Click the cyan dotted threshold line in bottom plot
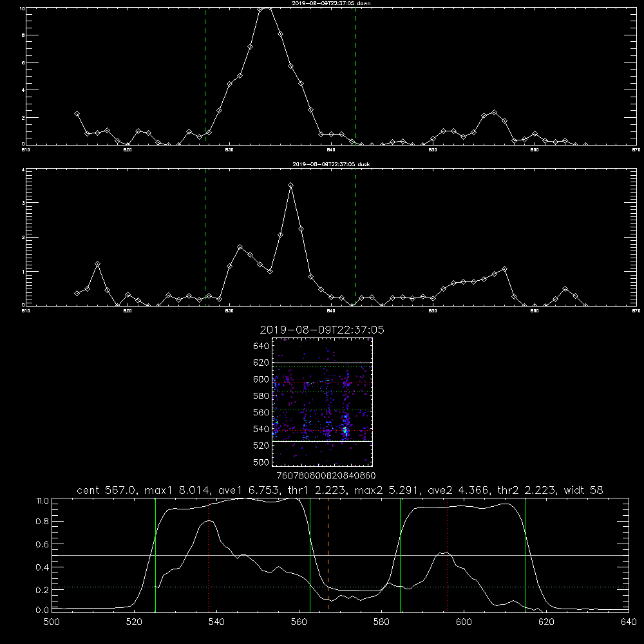 340,587
